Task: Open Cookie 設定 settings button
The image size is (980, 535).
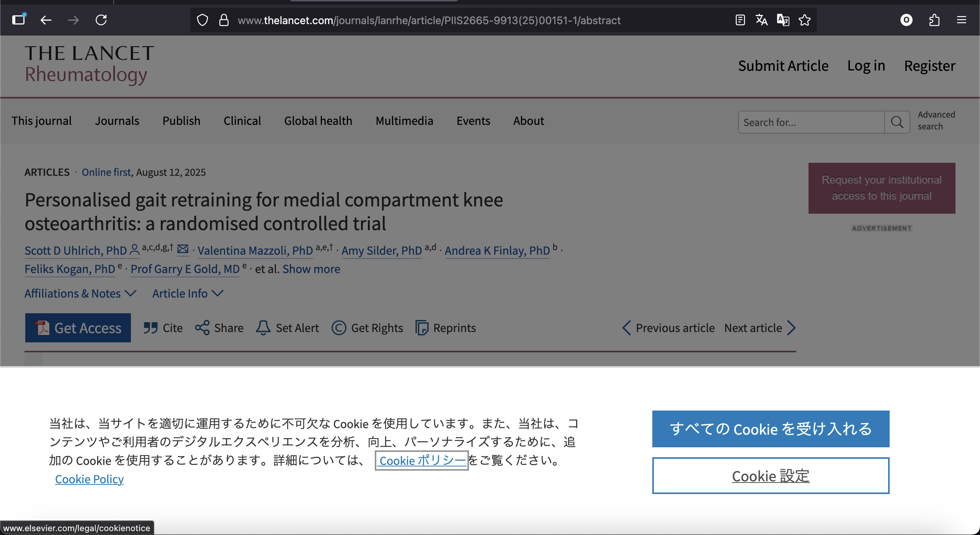Action: [771, 476]
